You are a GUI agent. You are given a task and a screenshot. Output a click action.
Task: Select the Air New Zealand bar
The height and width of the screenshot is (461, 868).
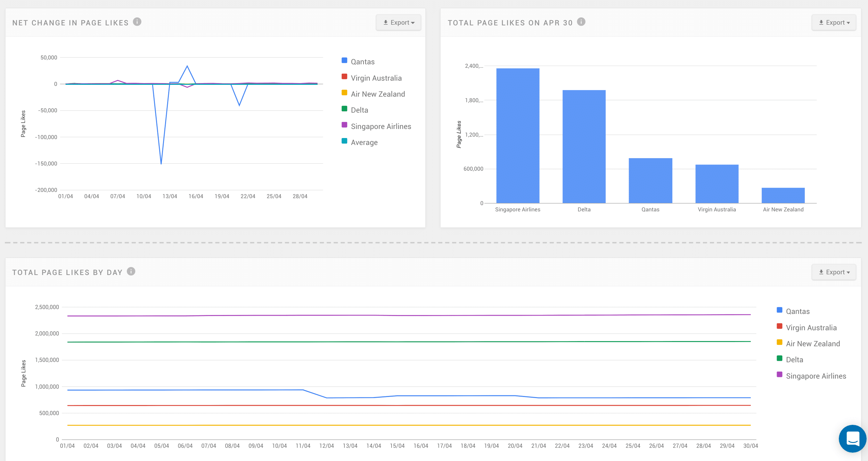pos(783,195)
